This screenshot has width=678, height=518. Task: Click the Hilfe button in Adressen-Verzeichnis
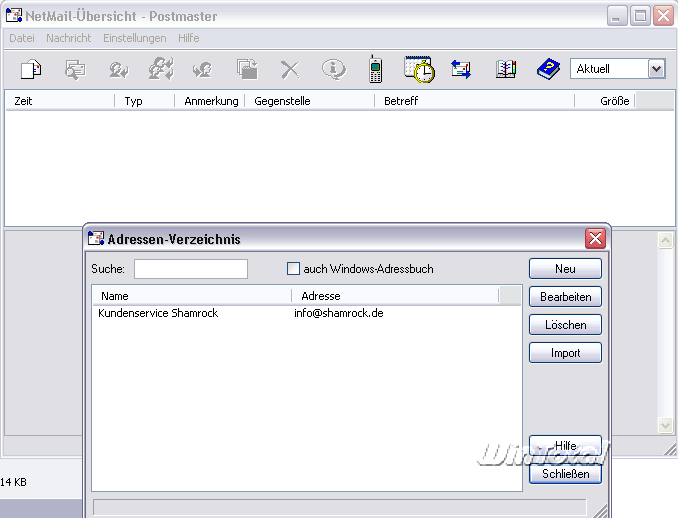point(565,445)
